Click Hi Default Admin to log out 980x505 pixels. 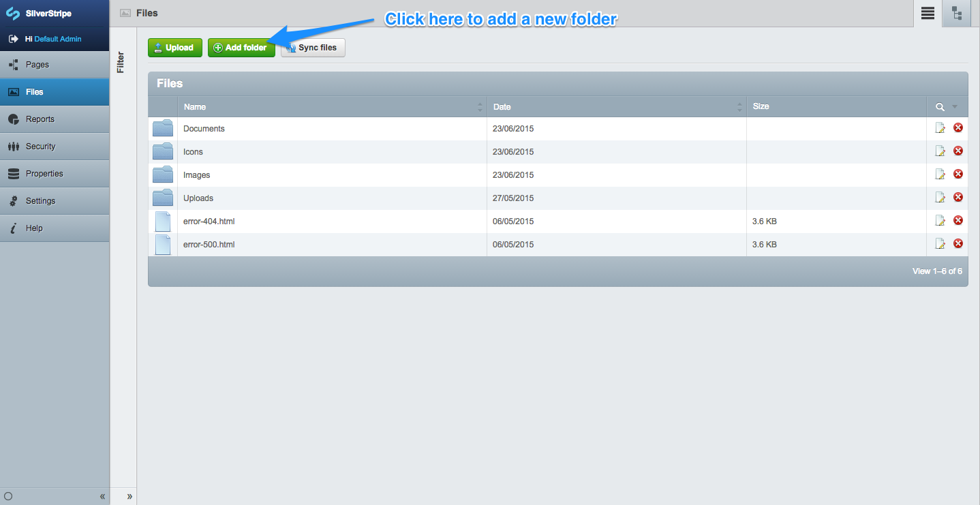[x=55, y=39]
